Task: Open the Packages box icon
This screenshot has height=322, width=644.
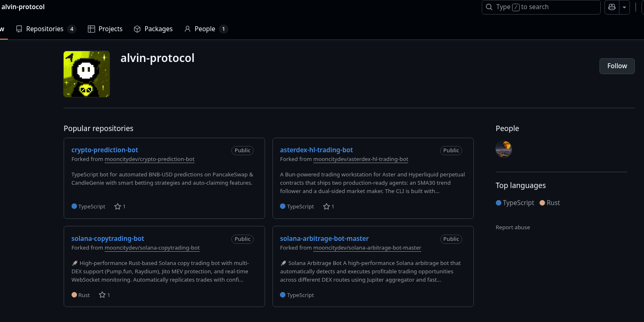Action: [x=137, y=29]
